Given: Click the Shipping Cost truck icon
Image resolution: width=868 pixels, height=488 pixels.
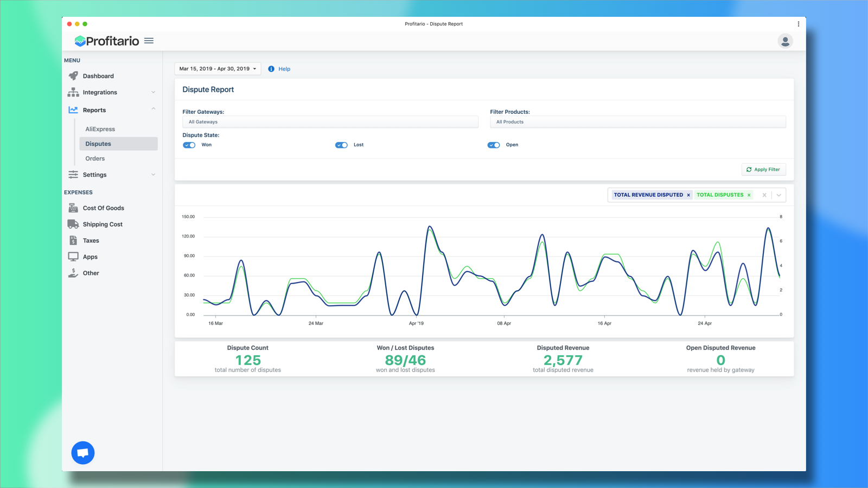Looking at the screenshot, I should coord(73,224).
